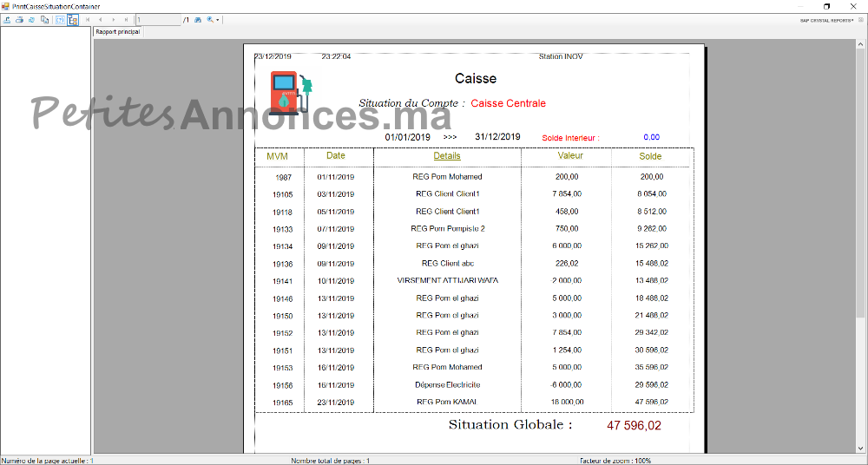This screenshot has width=868, height=465.
Task: Click VIRSEMENT ATTIJARI WAFA details
Action: pos(448,281)
